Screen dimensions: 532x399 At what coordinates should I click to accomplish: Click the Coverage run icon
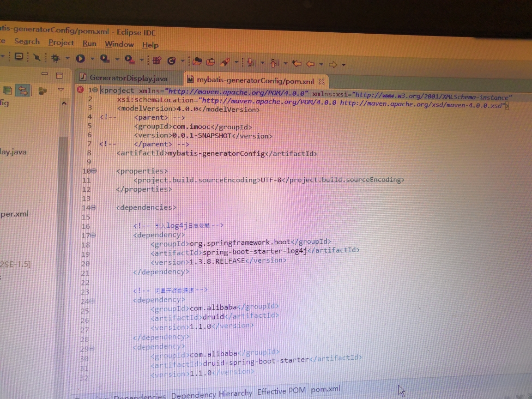pyautogui.click(x=104, y=59)
